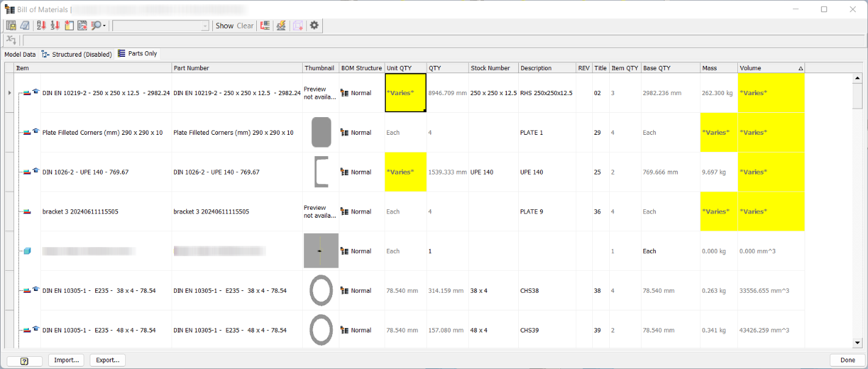Open the empty filter combo box
Viewport: 868px width, 369px height.
(x=161, y=26)
